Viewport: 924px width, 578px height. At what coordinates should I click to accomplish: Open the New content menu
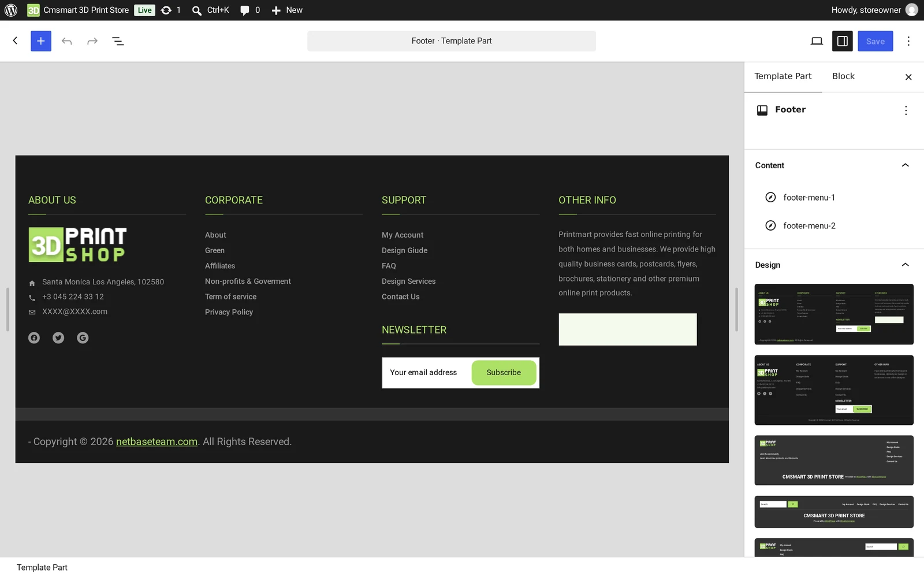point(287,10)
